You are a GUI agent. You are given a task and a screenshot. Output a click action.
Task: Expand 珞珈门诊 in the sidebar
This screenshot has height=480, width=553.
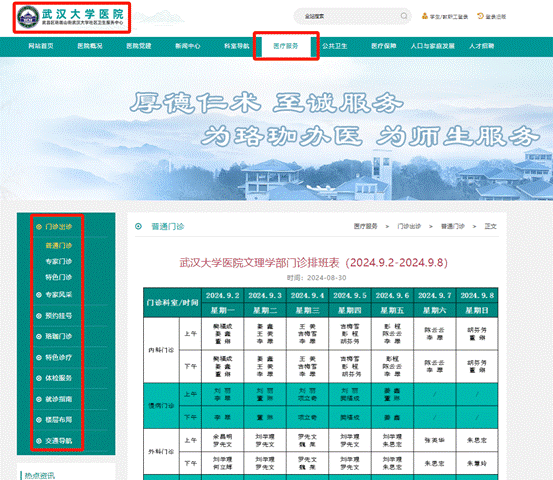[59, 336]
